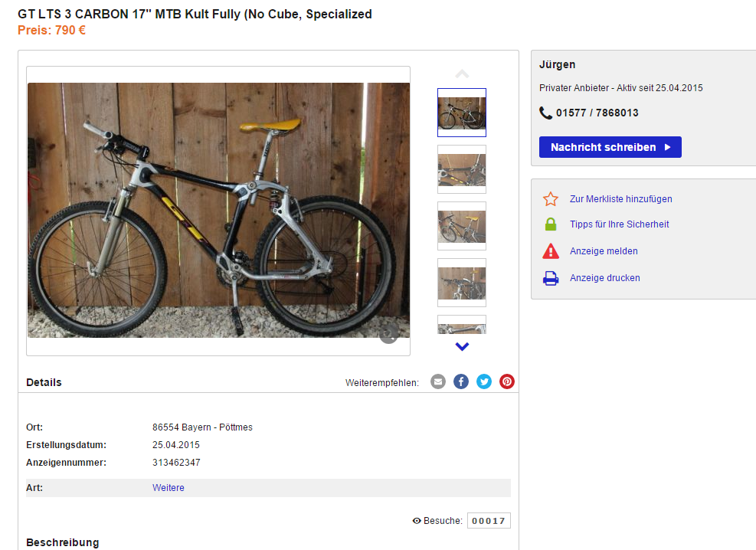Share the listing on Facebook
This screenshot has height=550, width=756.
coord(461,381)
